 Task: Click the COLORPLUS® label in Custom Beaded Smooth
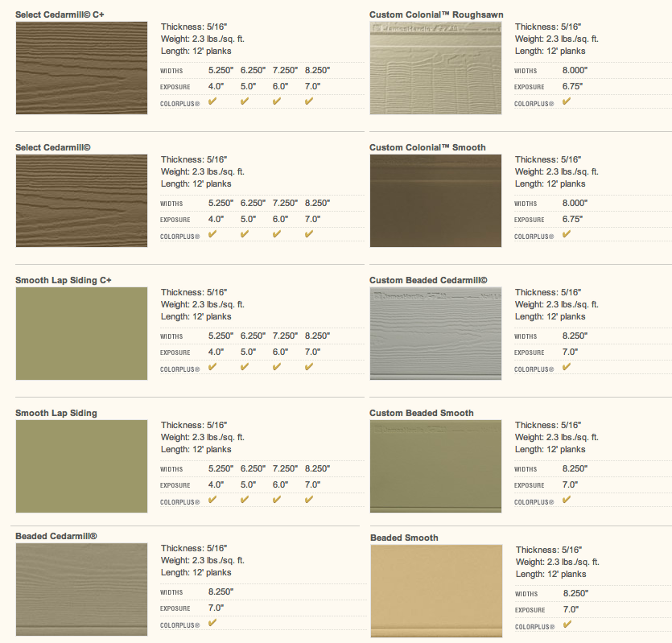[x=534, y=502]
